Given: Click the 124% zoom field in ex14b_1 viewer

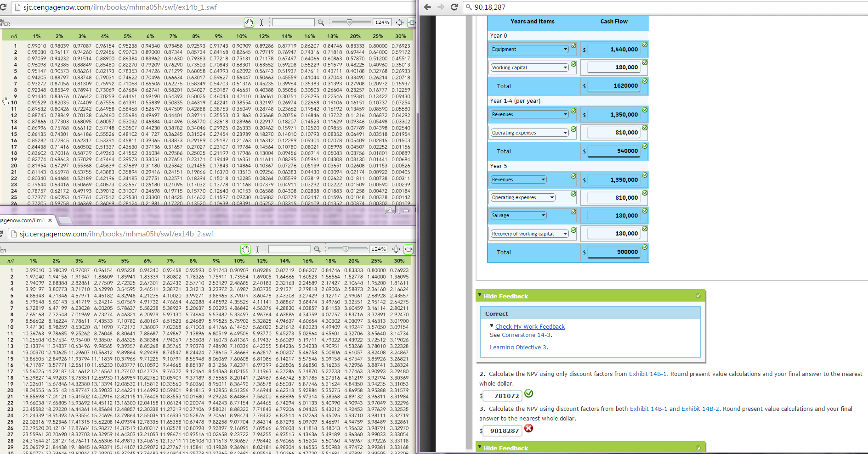Looking at the screenshot, I should pos(382,22).
